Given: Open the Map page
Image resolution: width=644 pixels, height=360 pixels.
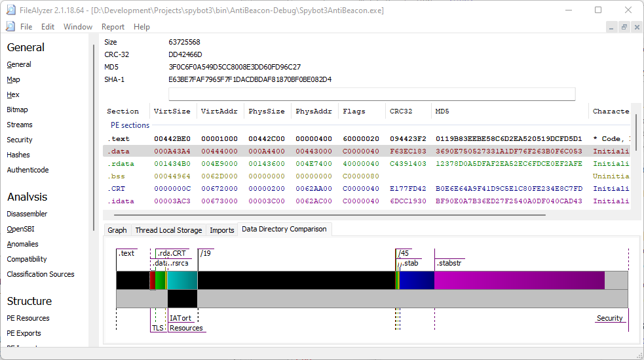Looking at the screenshot, I should [x=13, y=79].
